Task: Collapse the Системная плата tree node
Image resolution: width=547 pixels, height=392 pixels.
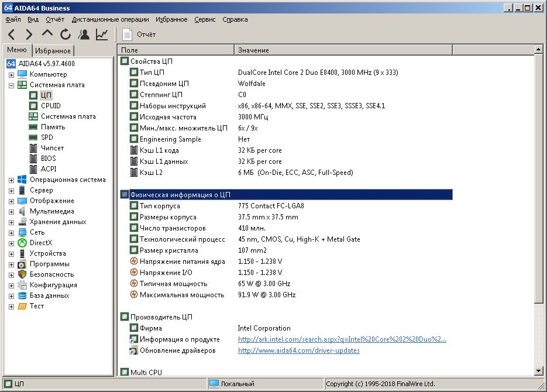Action: (x=11, y=85)
